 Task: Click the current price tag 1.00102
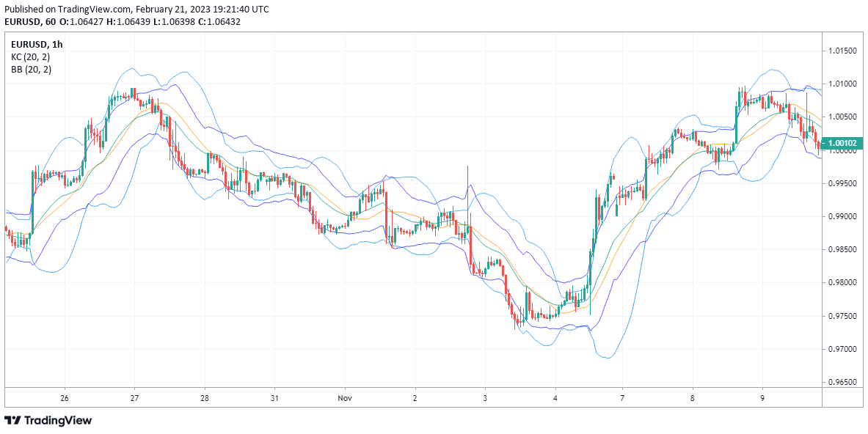click(843, 143)
